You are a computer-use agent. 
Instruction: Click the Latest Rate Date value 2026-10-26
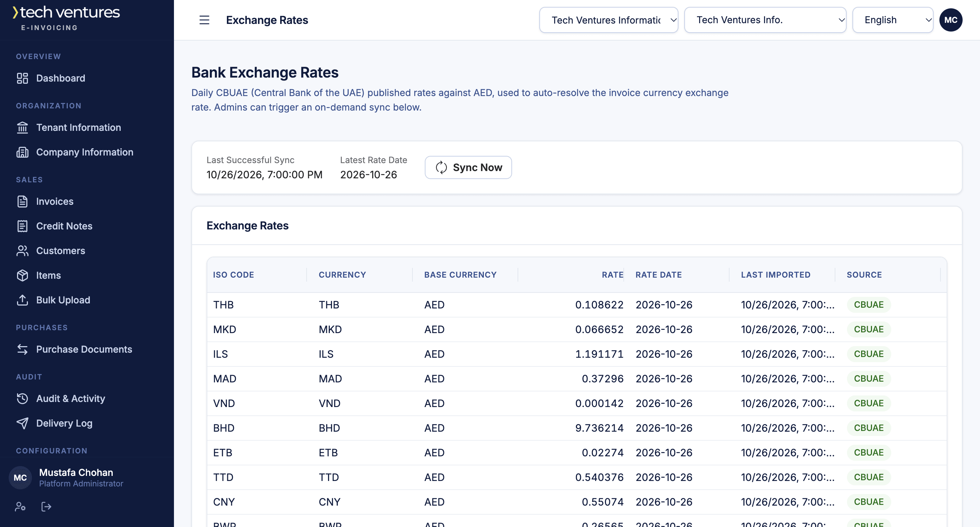(x=368, y=175)
